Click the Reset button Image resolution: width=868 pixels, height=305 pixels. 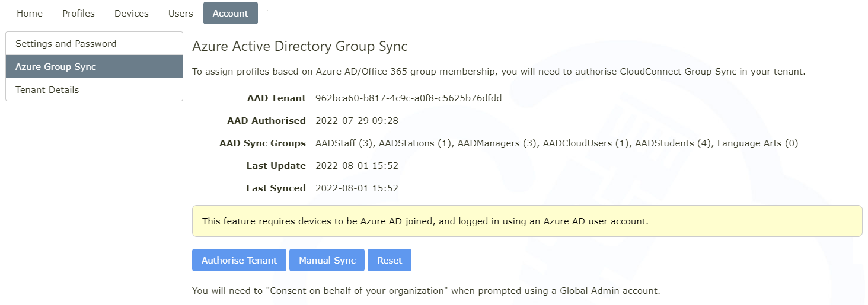(390, 261)
